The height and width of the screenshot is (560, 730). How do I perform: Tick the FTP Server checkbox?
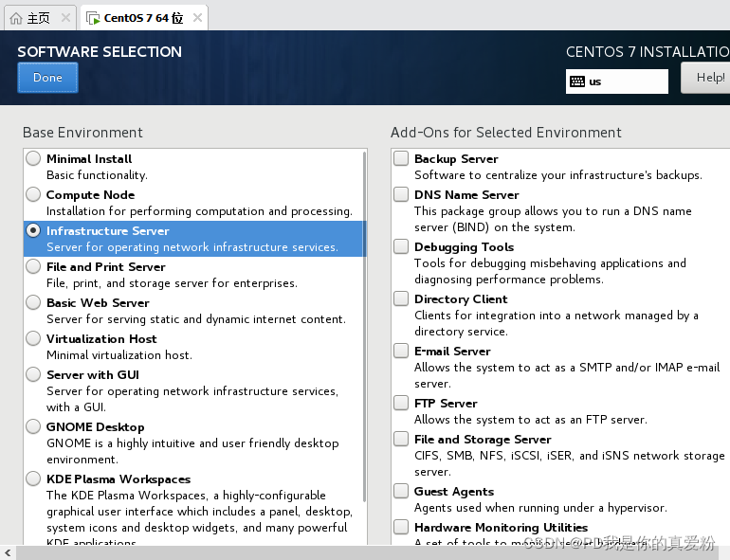click(401, 403)
